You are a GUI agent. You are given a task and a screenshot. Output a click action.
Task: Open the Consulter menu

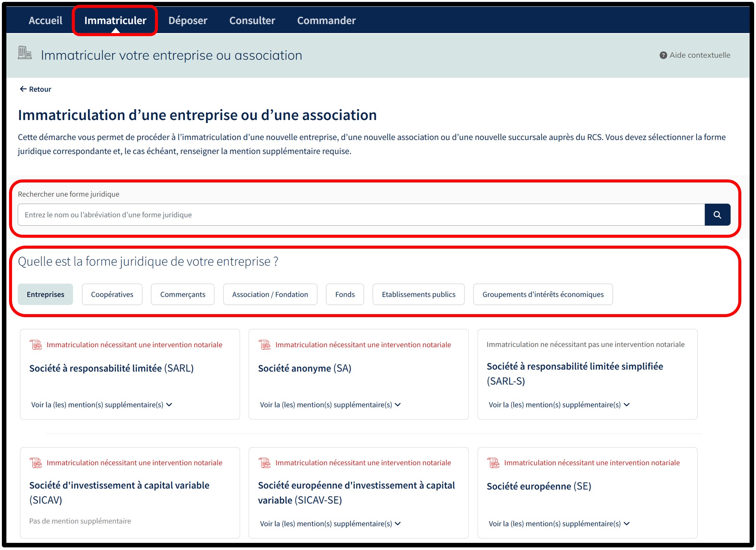coord(252,20)
